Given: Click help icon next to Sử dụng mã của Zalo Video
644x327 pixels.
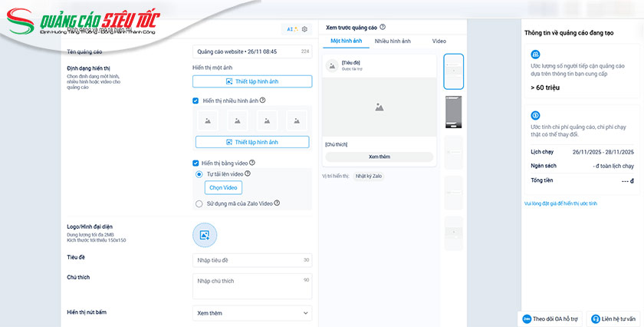Looking at the screenshot, I should [x=277, y=203].
